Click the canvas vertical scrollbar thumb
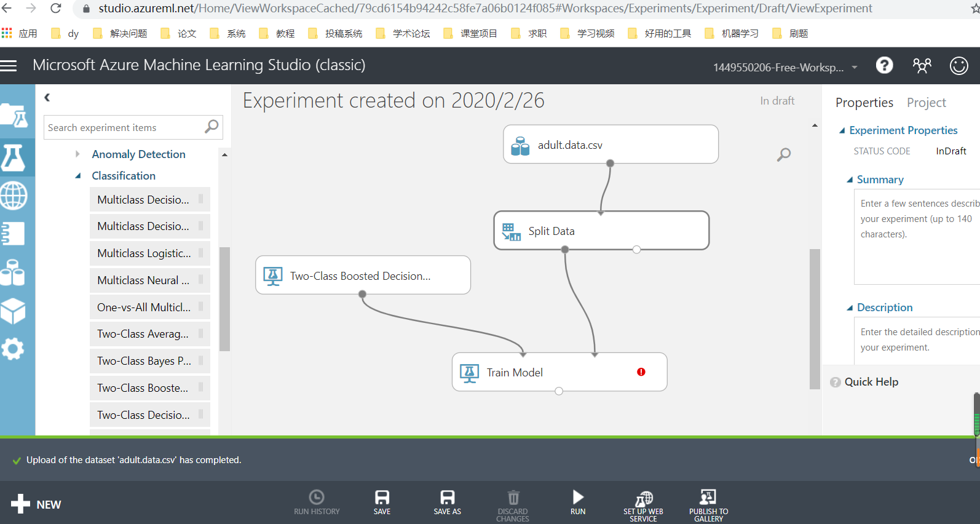The image size is (980, 524). pos(815,319)
